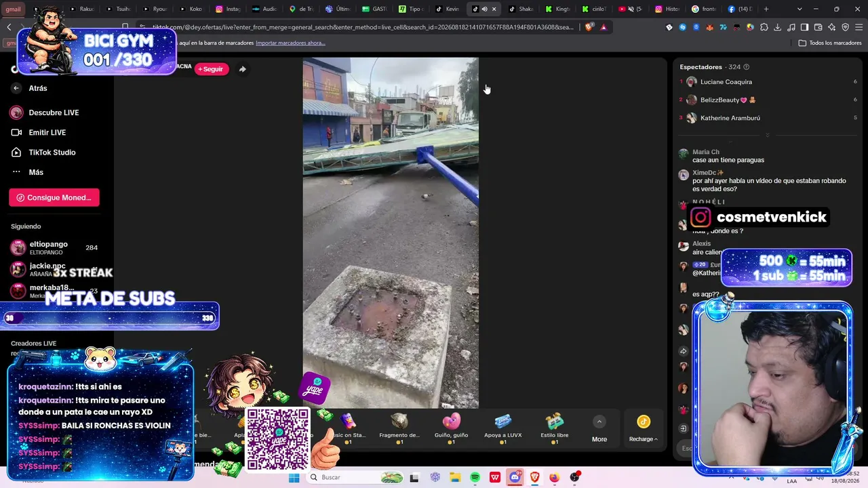Click the Brave Shields lion icon

(589, 27)
